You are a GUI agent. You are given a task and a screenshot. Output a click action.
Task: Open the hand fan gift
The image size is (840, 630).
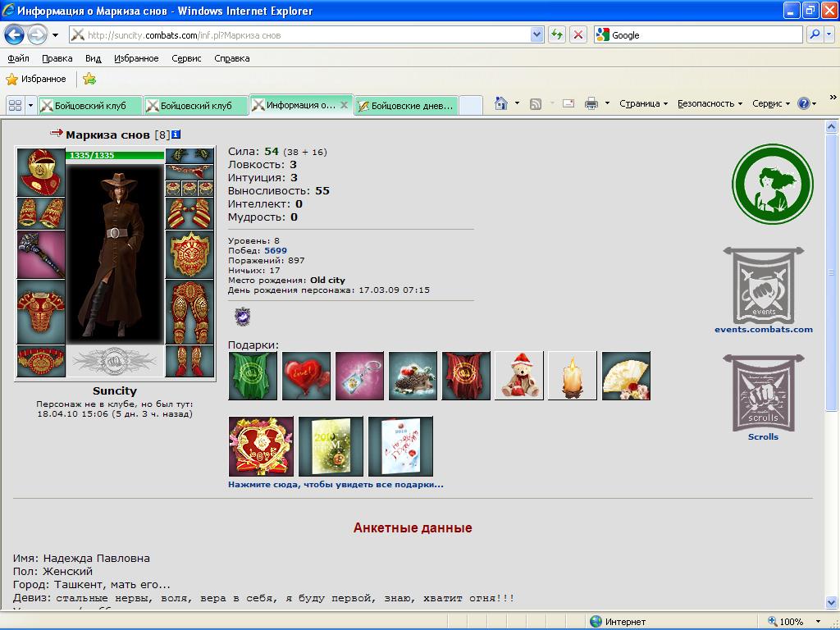point(626,376)
